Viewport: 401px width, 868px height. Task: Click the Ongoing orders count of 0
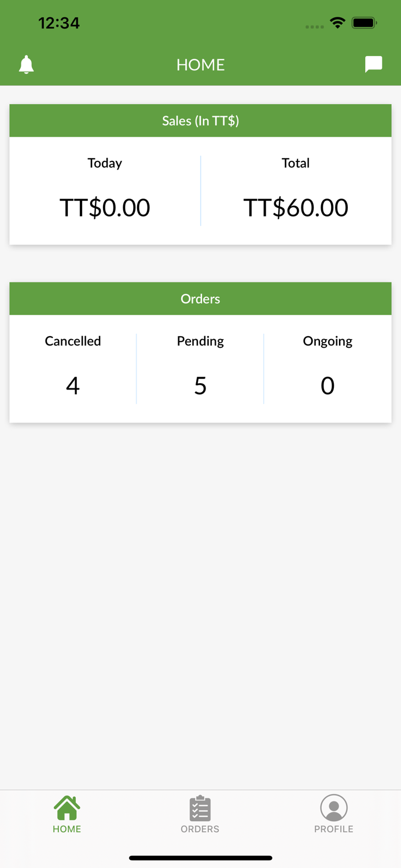pos(328,385)
